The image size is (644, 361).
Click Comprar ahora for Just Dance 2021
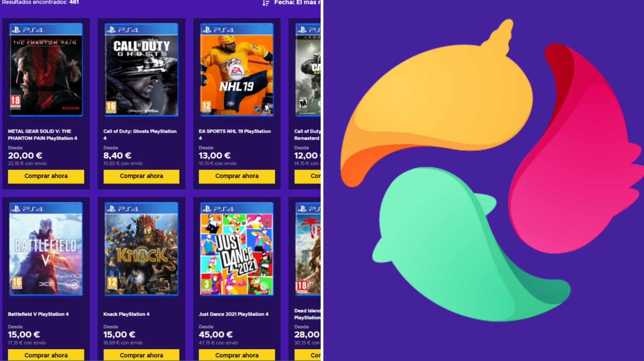tap(237, 355)
